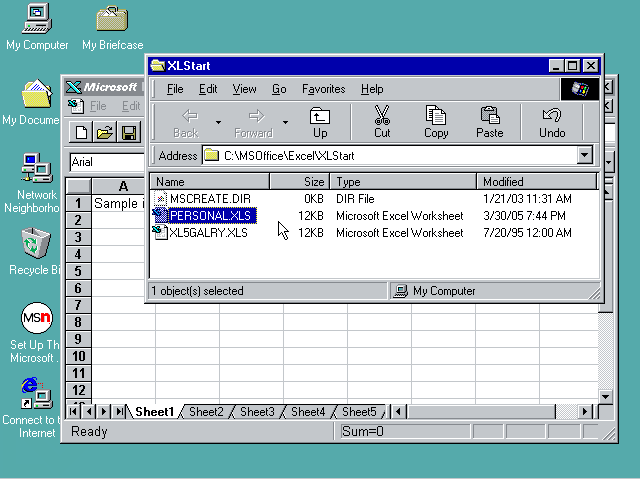Click the grayed Back arrow button
This screenshot has width=640, height=480.
click(187, 122)
